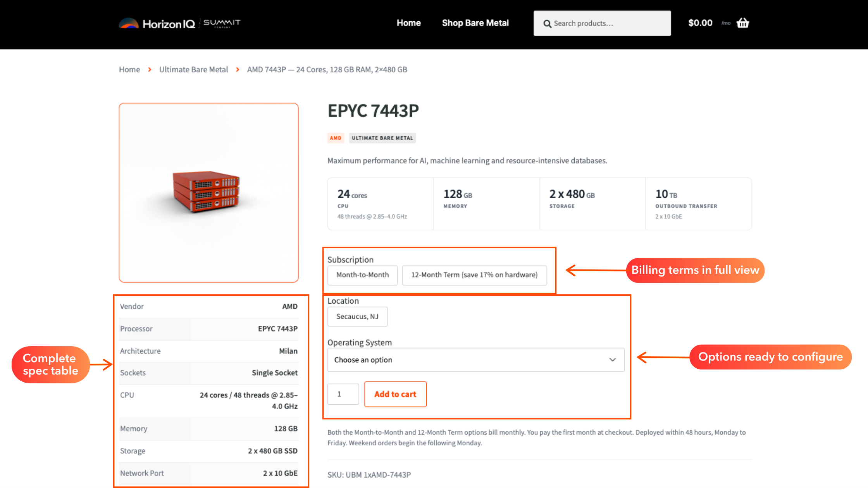Click the Vendor row AMD value
The image size is (868, 488).
pos(290,306)
